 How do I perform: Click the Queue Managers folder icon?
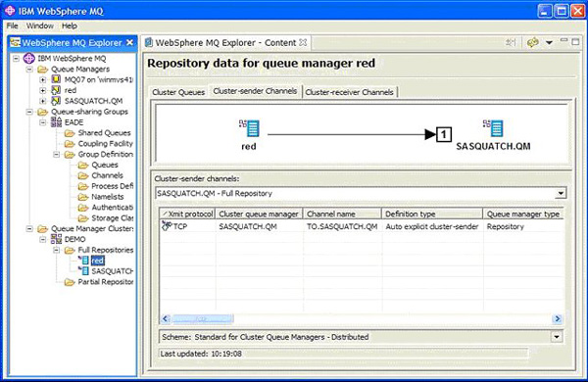(42, 70)
